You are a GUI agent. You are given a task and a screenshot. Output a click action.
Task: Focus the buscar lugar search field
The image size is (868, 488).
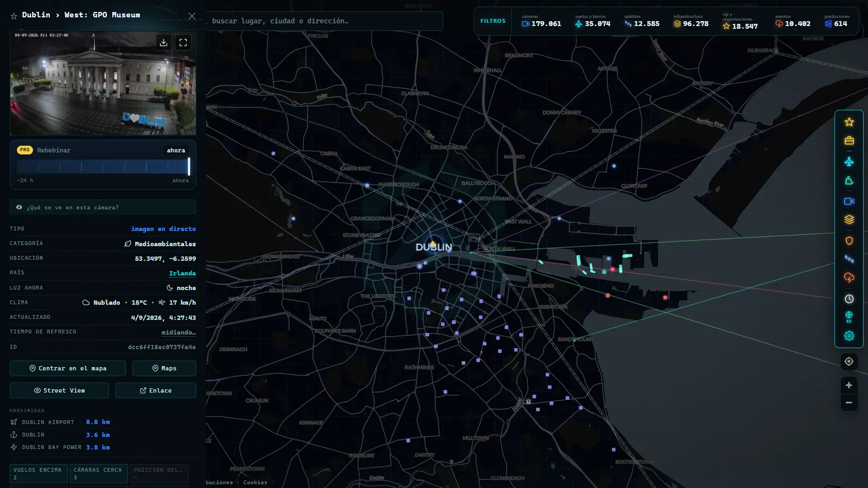click(324, 21)
